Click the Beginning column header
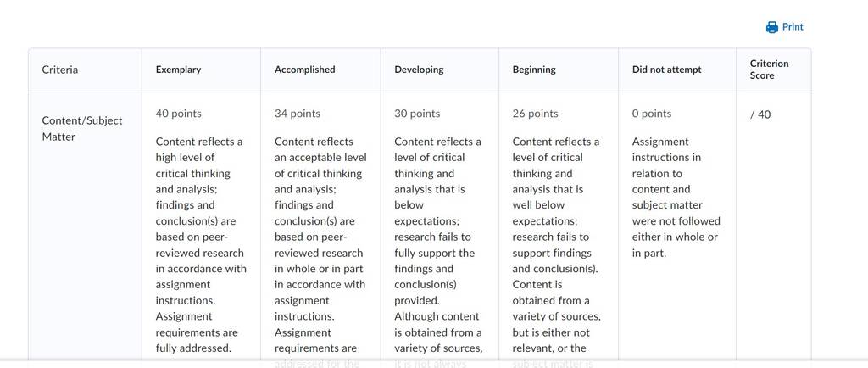Viewport: 868px width, 368px height. [534, 70]
